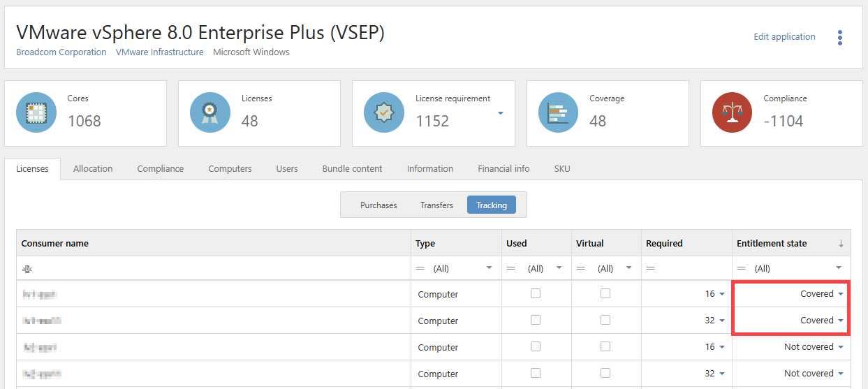Open the Computers tab
This screenshot has width=868, height=389.
pyautogui.click(x=230, y=168)
